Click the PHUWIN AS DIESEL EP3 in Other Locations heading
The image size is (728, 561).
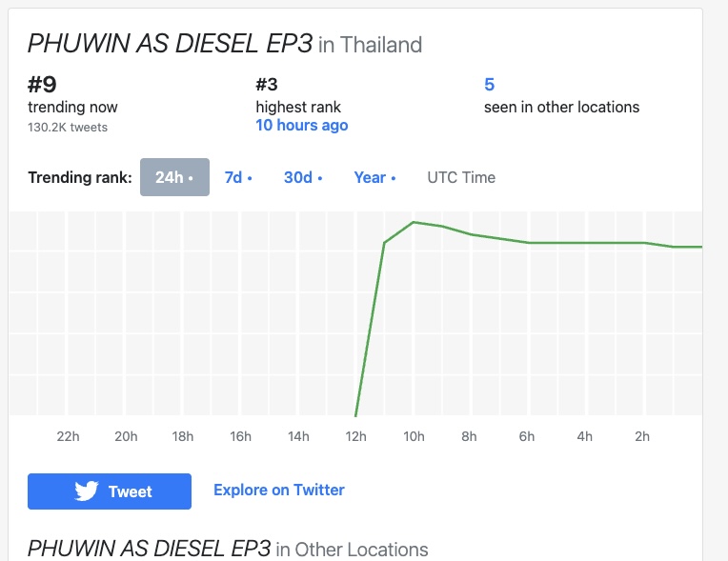(x=228, y=549)
